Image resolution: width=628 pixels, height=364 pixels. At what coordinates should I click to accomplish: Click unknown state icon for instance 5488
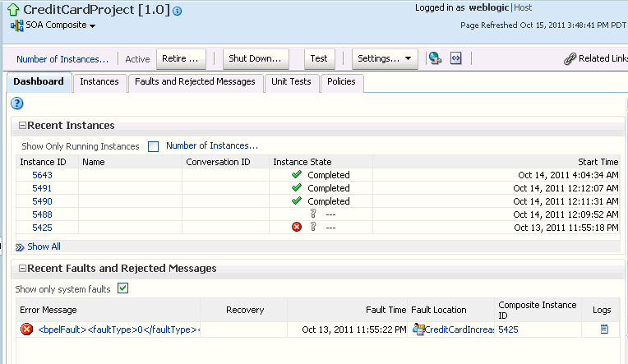tap(313, 214)
